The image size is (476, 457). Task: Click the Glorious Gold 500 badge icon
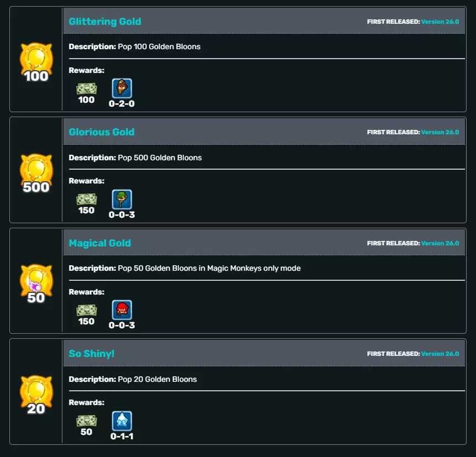pos(36,173)
